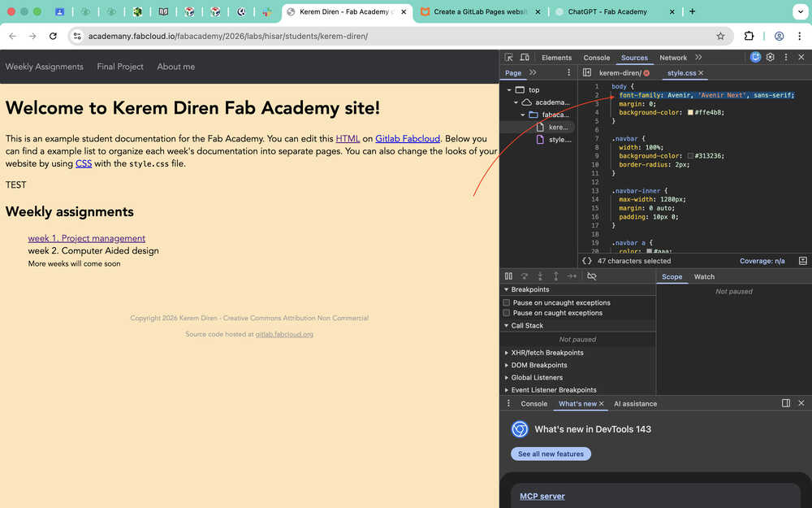Open the Console tab in the bottom drawer

coord(534,404)
